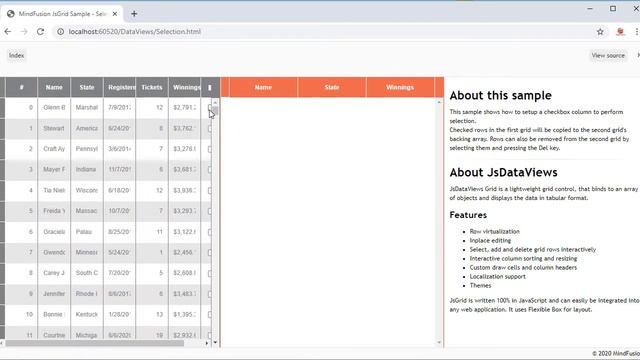Check the checkbox for Tia row
Screen dimensions: 640x360
point(210,191)
